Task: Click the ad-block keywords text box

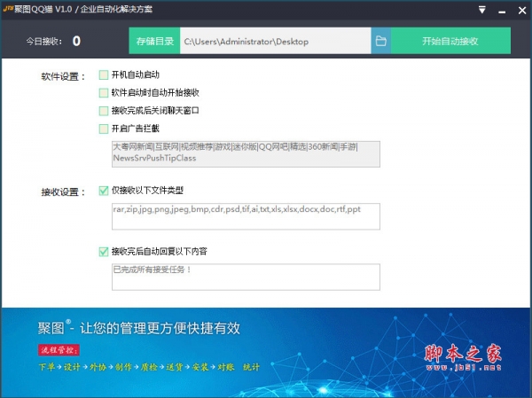Action: pos(245,153)
